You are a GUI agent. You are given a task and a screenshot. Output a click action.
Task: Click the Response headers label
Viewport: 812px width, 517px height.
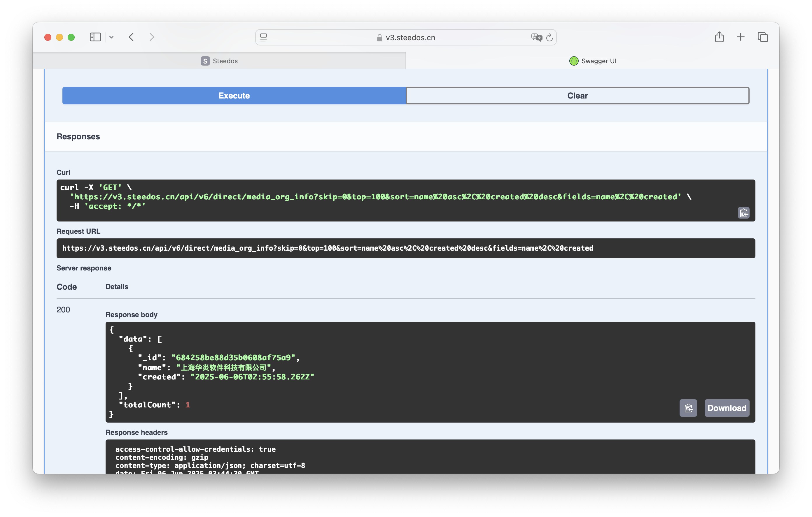pos(136,432)
